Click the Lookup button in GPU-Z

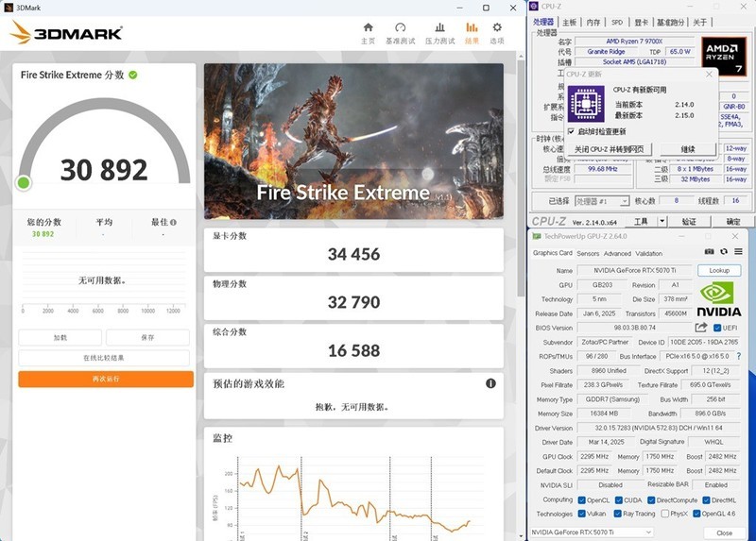[719, 270]
